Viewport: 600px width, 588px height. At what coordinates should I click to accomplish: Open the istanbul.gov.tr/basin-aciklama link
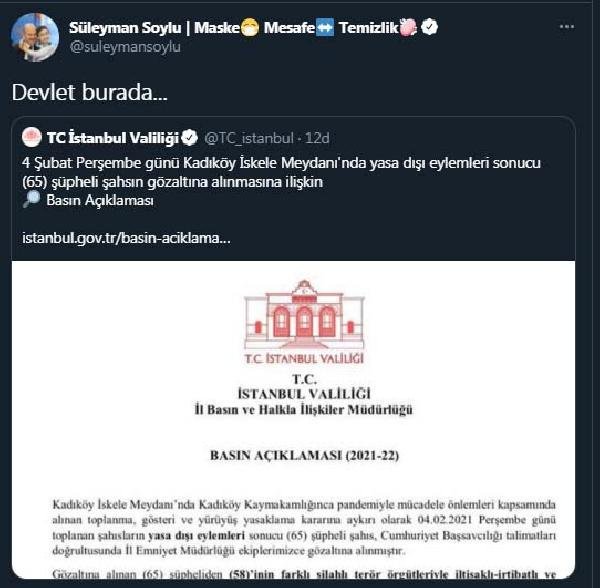(x=126, y=240)
